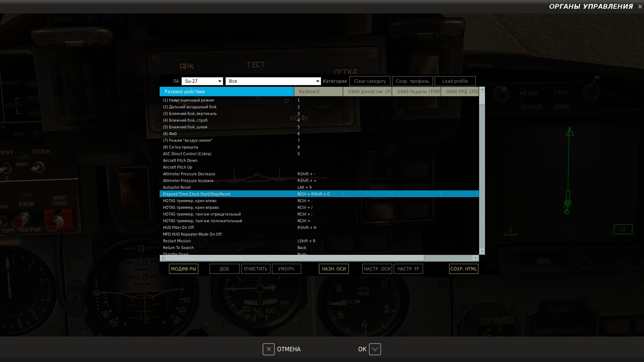The width and height of the screenshot is (644, 362).
Task: Click the Back keyboard binding cell
Action: (x=318, y=248)
